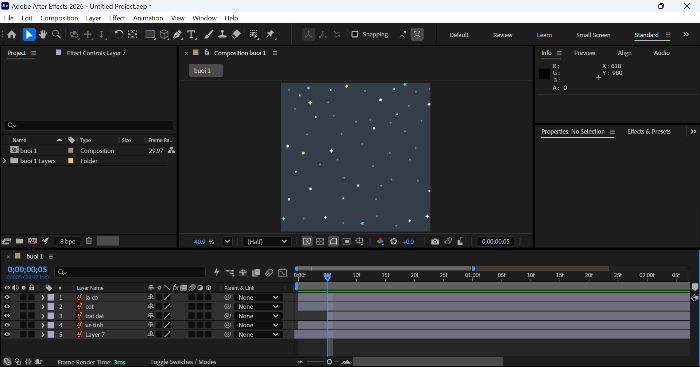This screenshot has width=700, height=367.
Task: Expand the buoi 1 Layers folder
Action: pyautogui.click(x=5, y=161)
